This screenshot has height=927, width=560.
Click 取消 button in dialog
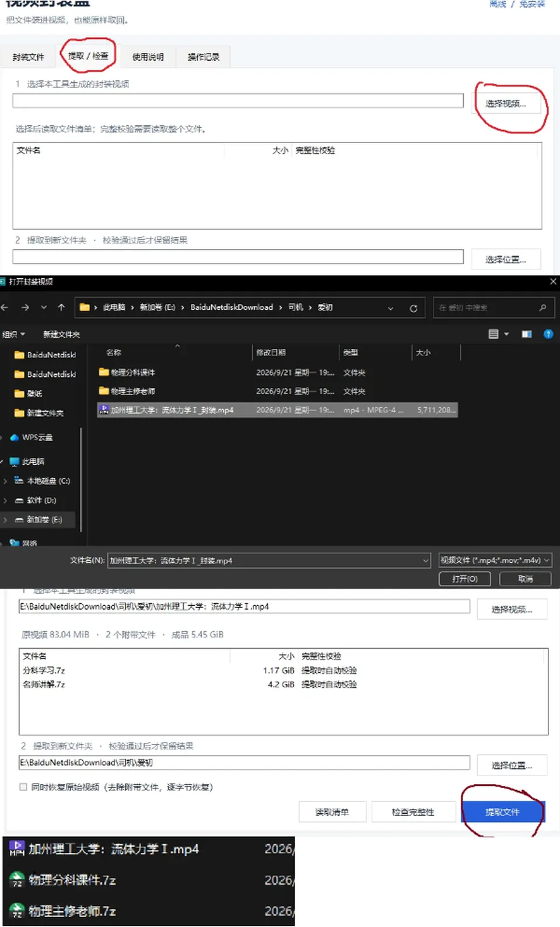pyautogui.click(x=526, y=579)
